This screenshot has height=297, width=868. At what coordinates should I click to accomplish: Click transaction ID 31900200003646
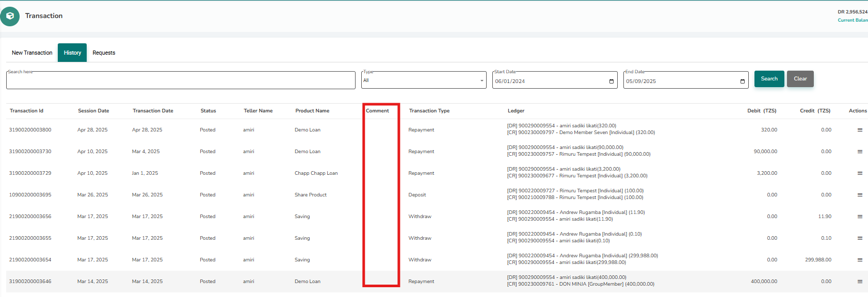point(30,282)
